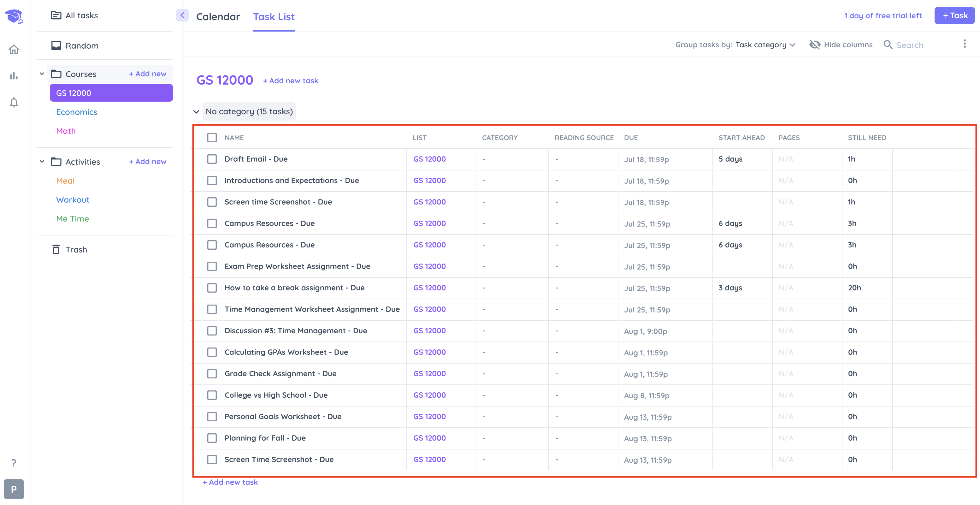This screenshot has height=505, width=980.
Task: Click the Aug 1, 9:00p due date
Action: pos(646,331)
